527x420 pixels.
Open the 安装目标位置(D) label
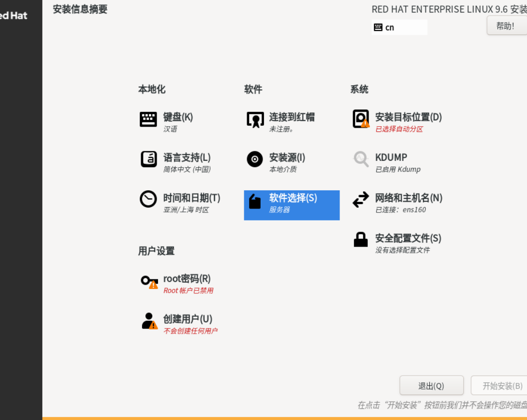(x=408, y=117)
